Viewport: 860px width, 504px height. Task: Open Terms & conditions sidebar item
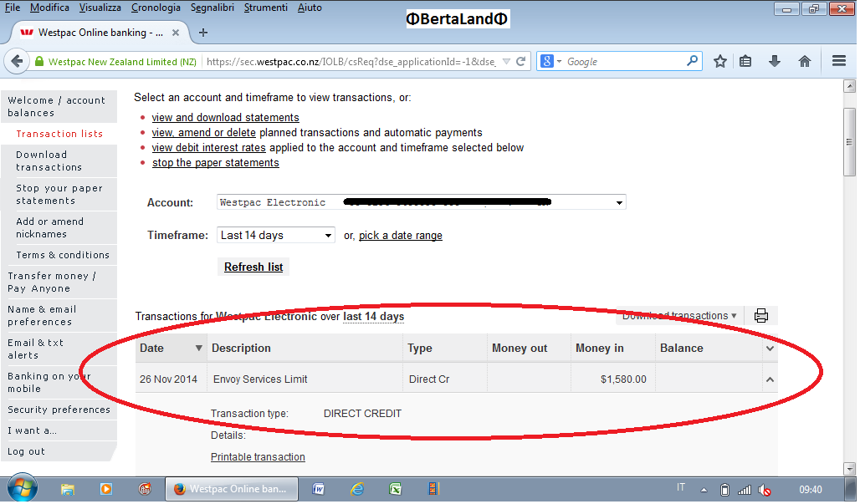point(59,255)
